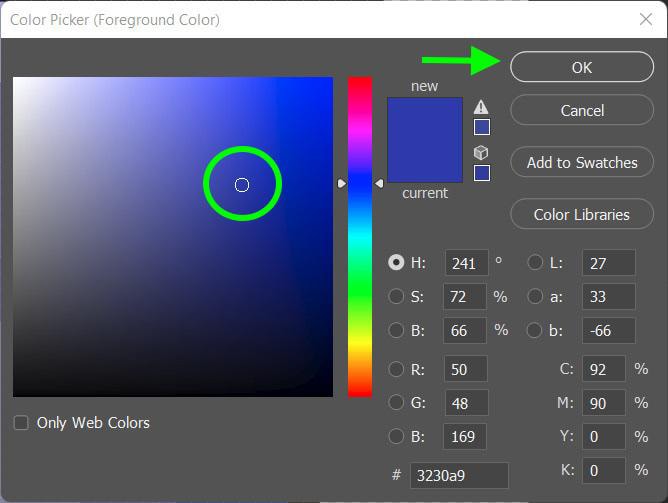Select the B brightness radio button
The width and height of the screenshot is (668, 503).
396,330
